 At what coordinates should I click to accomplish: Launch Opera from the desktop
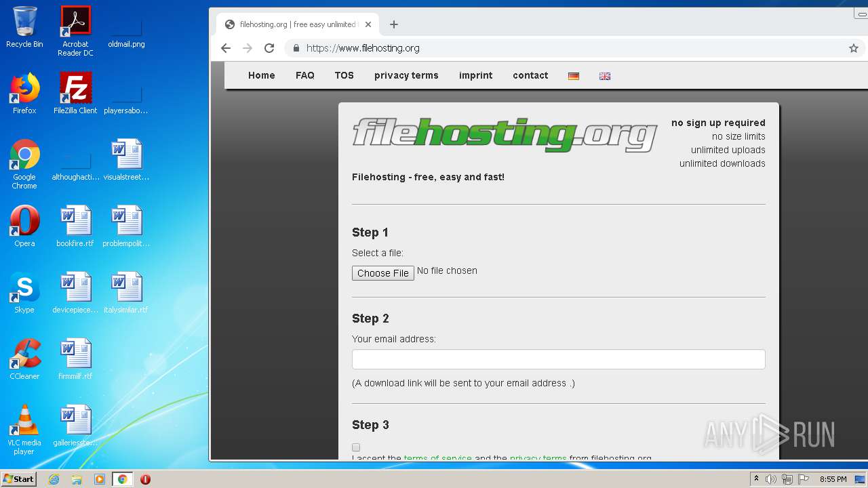point(24,226)
